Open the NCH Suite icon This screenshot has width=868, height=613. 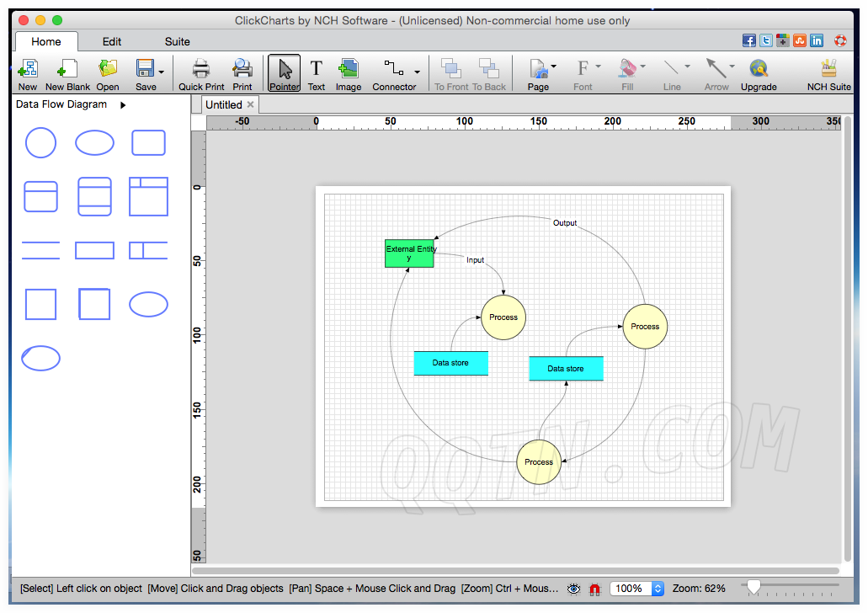pos(828,73)
